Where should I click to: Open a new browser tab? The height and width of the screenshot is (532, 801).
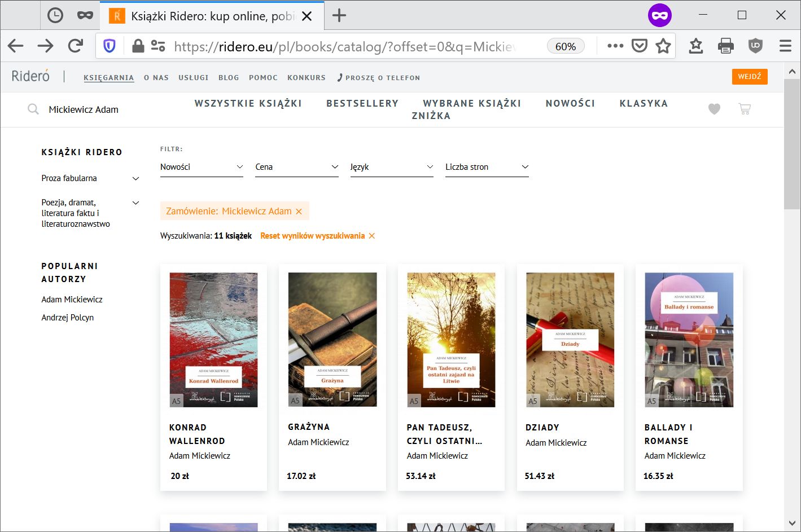[x=339, y=15]
